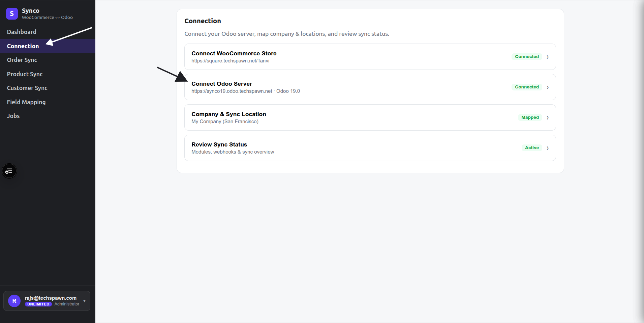Image resolution: width=644 pixels, height=323 pixels.
Task: Click Connected badge on Odoo Server row
Action: click(527, 87)
